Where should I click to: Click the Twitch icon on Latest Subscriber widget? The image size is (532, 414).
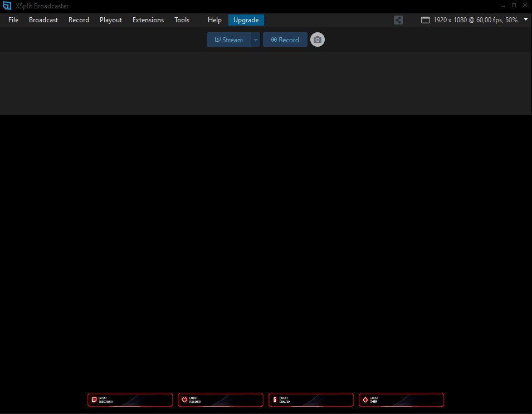(94, 400)
